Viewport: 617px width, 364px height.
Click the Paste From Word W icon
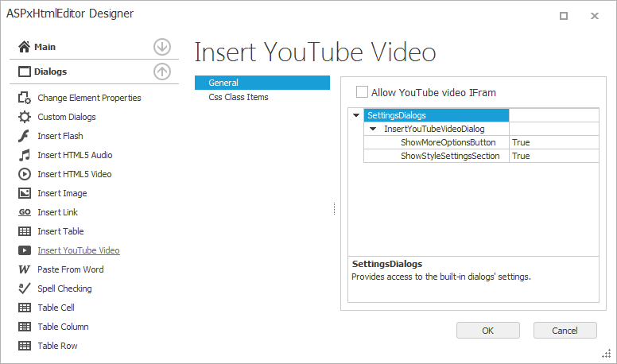click(25, 269)
